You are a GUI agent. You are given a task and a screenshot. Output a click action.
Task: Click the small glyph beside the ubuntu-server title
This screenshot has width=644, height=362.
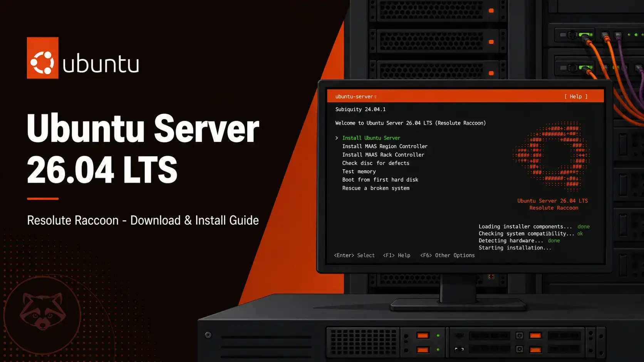pos(376,97)
